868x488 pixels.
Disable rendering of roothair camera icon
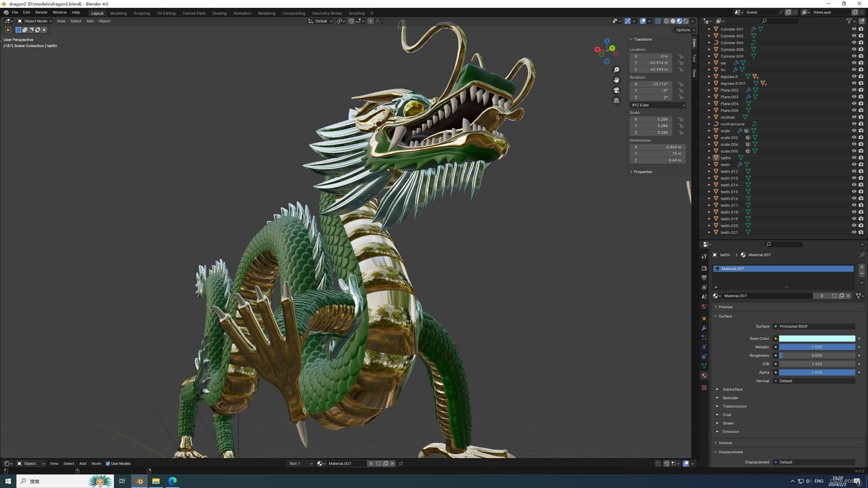pos(861,117)
